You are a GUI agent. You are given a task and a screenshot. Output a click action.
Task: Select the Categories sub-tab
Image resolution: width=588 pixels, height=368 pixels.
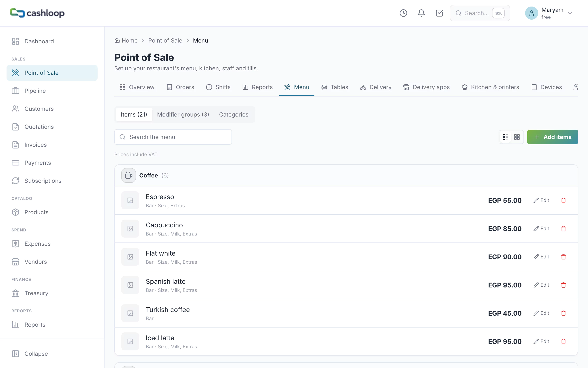tap(234, 114)
